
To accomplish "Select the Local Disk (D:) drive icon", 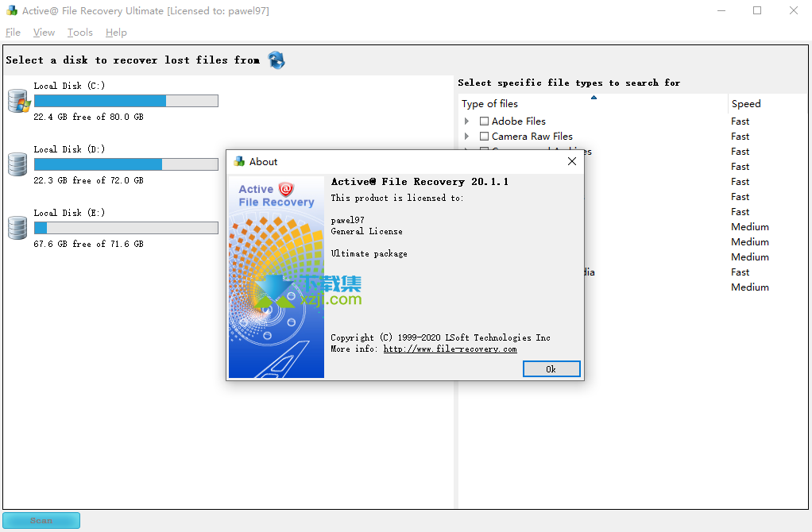I will (17, 164).
